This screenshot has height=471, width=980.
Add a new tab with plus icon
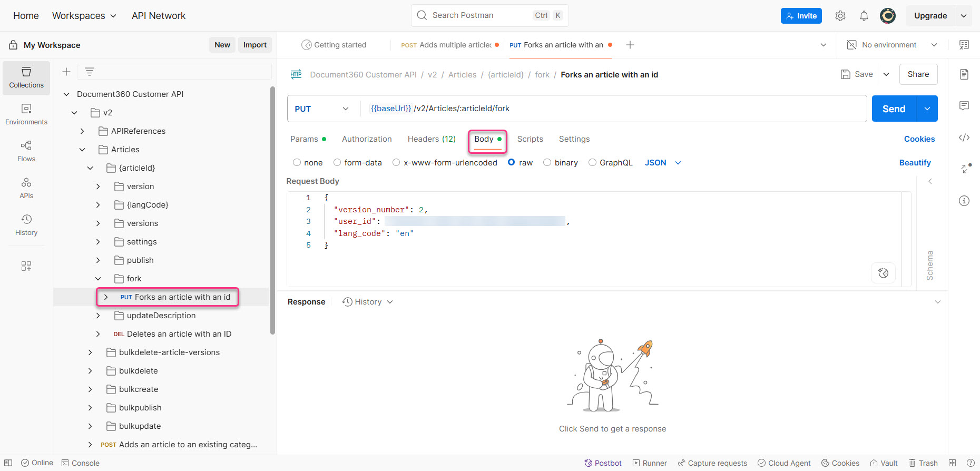[630, 45]
